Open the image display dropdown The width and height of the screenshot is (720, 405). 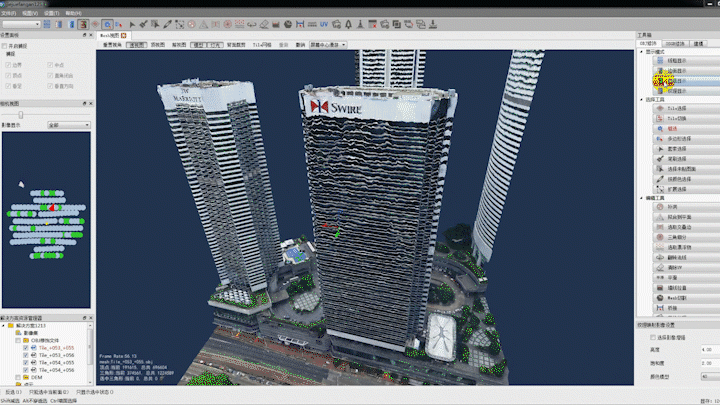(69, 125)
